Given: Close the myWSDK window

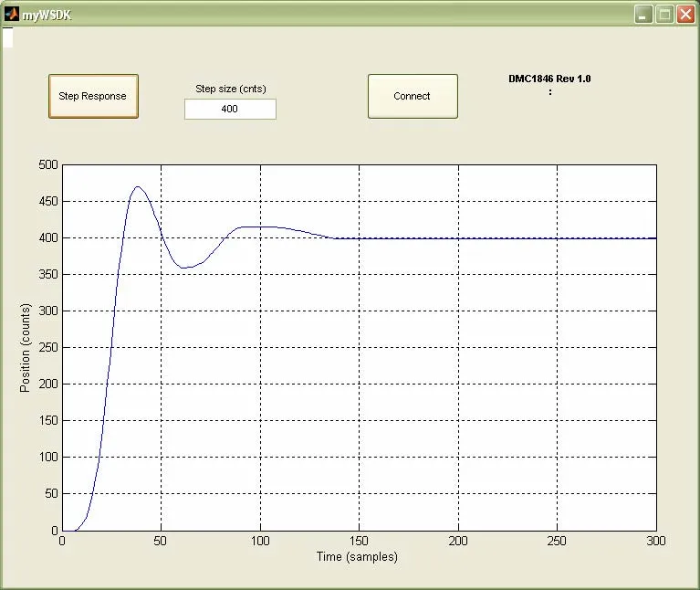Looking at the screenshot, I should pos(685,15).
